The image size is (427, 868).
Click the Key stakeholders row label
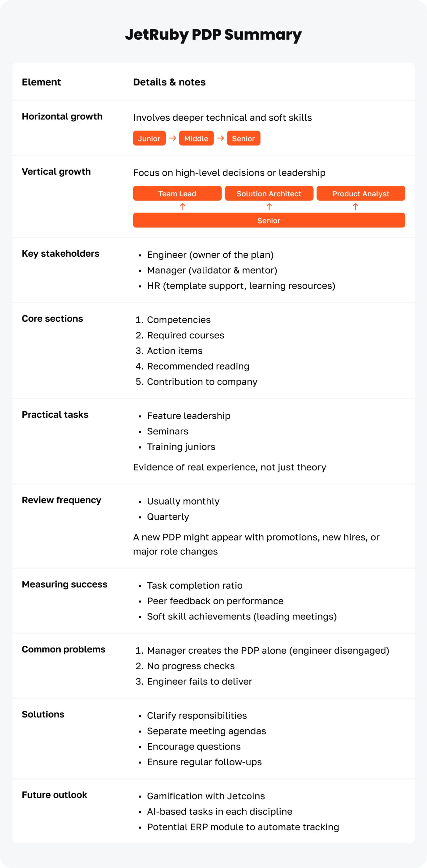[60, 254]
